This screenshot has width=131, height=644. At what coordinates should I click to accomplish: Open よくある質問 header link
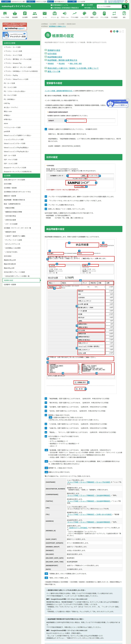click(87, 5)
